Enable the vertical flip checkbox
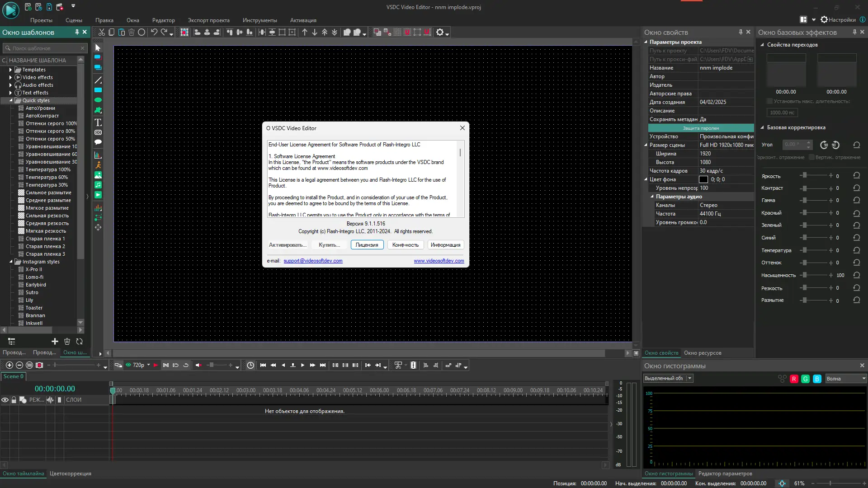 point(812,157)
